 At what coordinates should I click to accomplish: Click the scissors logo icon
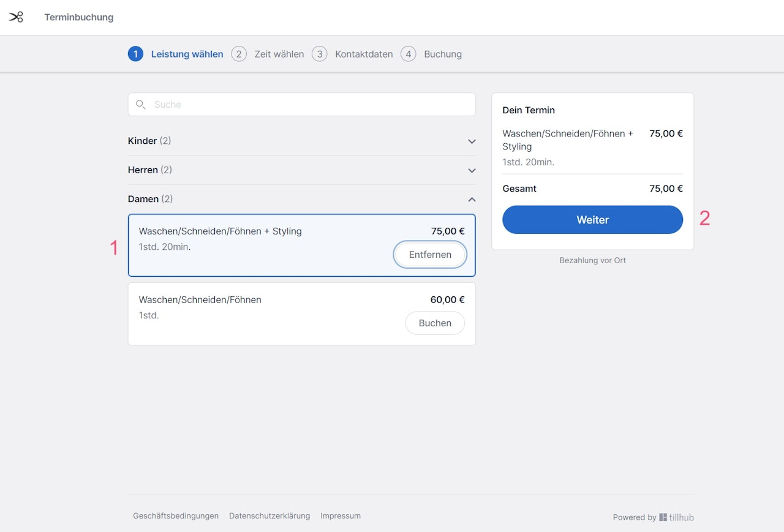[x=16, y=17]
